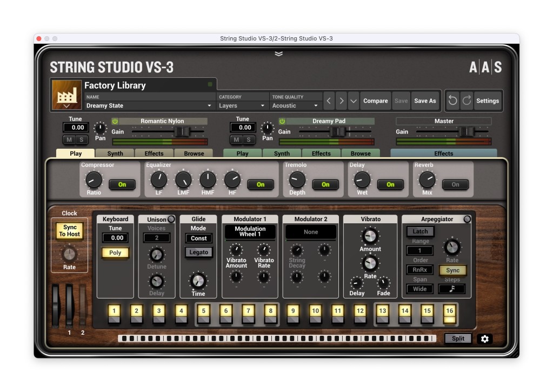The image size is (553, 392).
Task: Click the Equalizer HF knob
Action: click(232, 180)
